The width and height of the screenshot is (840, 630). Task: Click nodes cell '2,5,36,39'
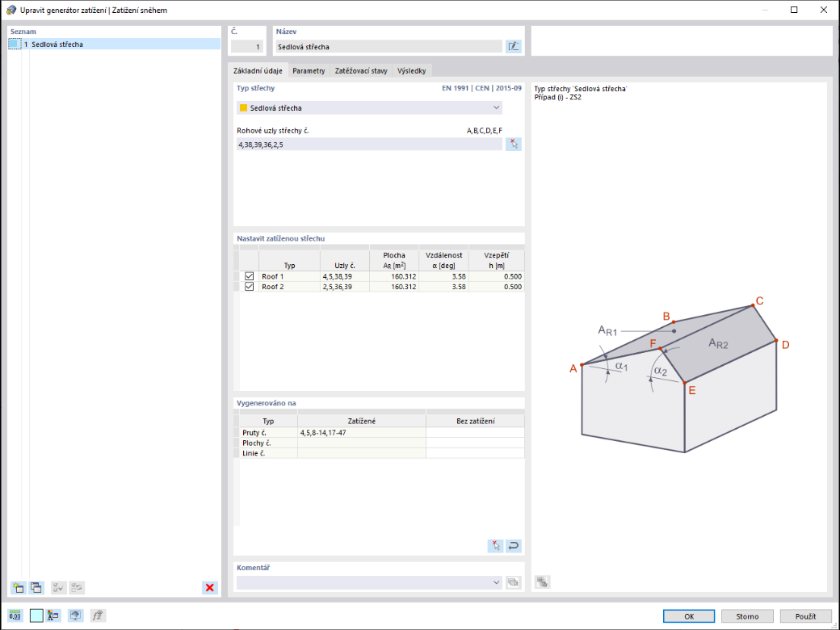tap(344, 287)
